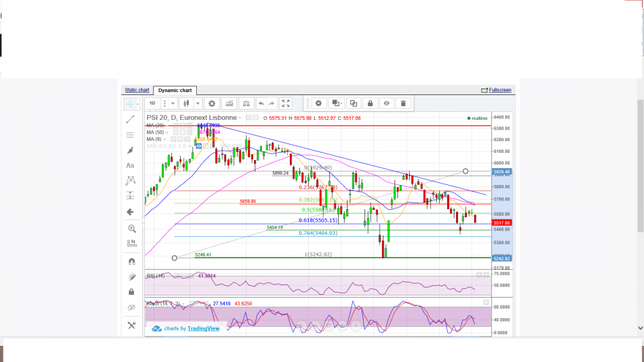The width and height of the screenshot is (644, 362).
Task: Select the trend line drawing tool
Action: coord(130,119)
